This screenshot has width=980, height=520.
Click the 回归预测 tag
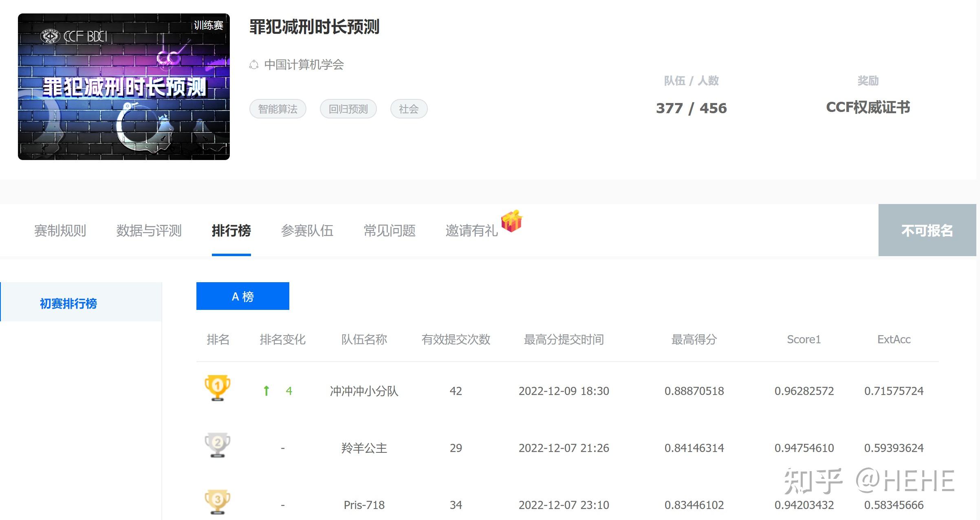coord(348,109)
